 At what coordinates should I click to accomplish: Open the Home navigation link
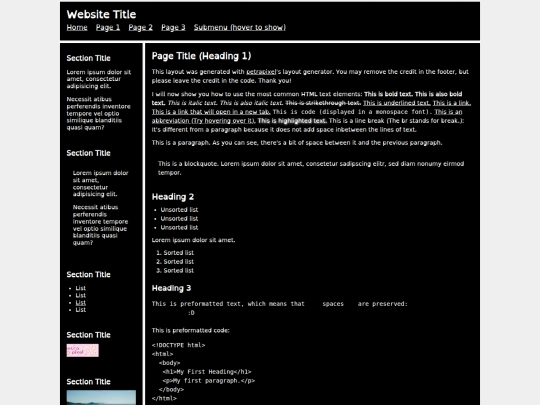(77, 28)
